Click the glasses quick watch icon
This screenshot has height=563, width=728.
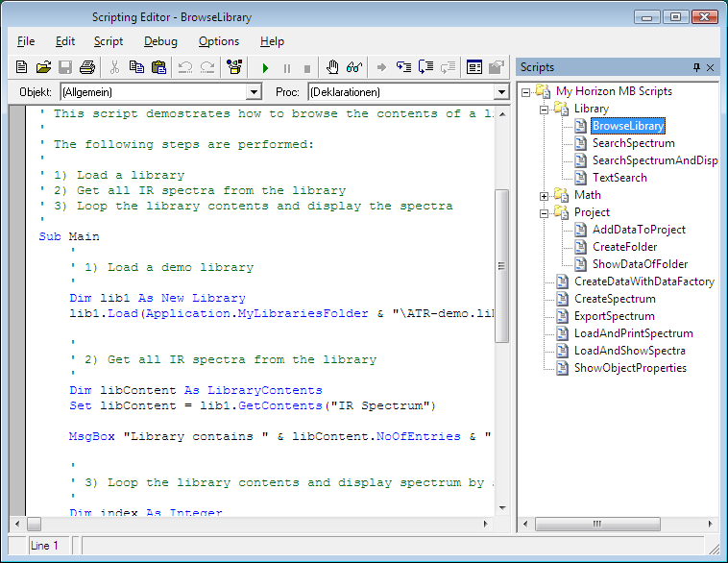point(354,67)
